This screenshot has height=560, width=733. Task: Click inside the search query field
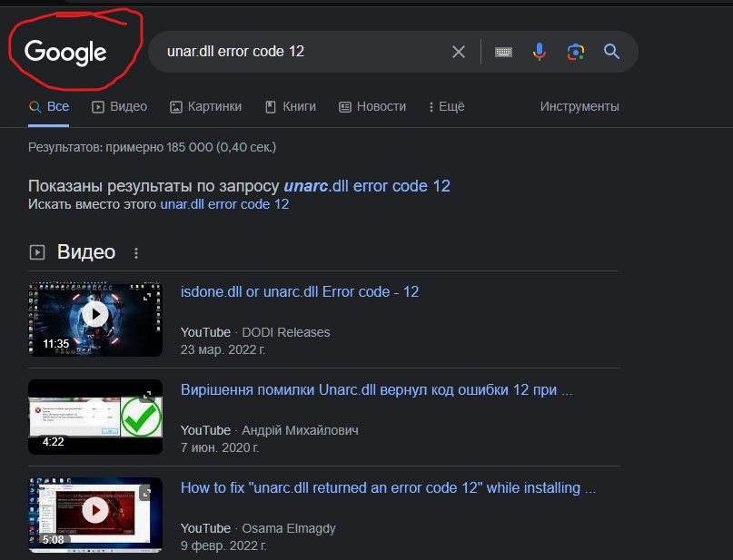(x=300, y=52)
